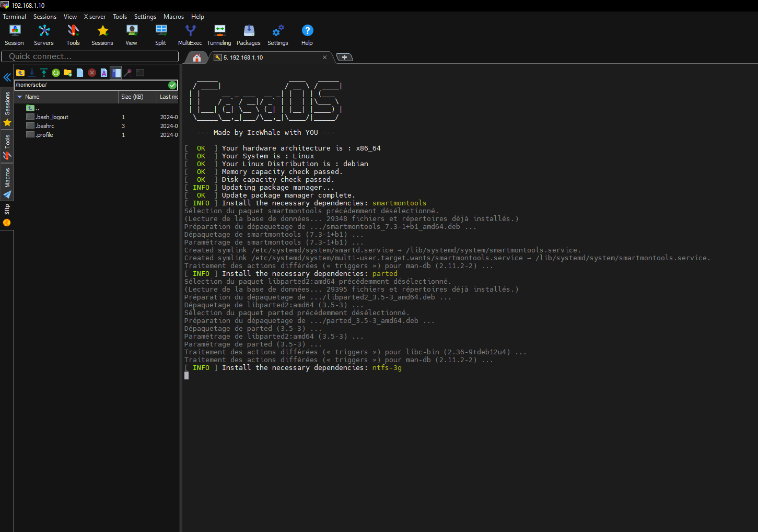
Task: Sort files by Size (KB) column
Action: tap(138, 97)
